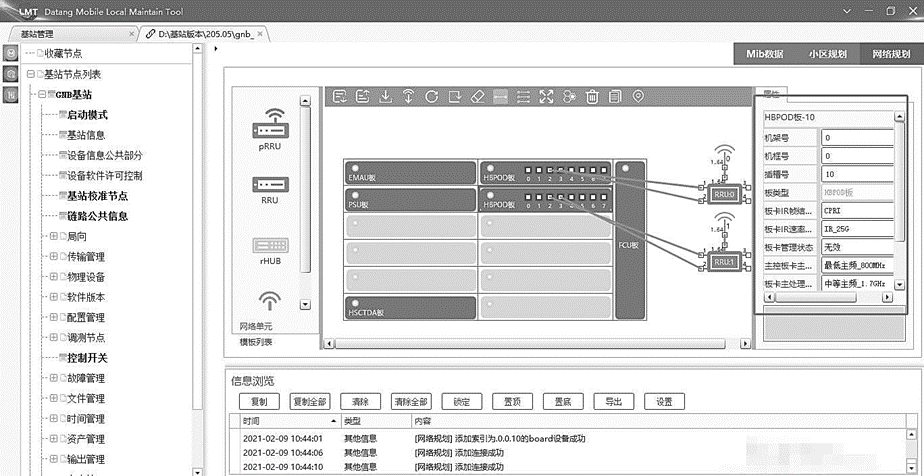Click the export configuration icon in canvas toolbar

[x=362, y=97]
